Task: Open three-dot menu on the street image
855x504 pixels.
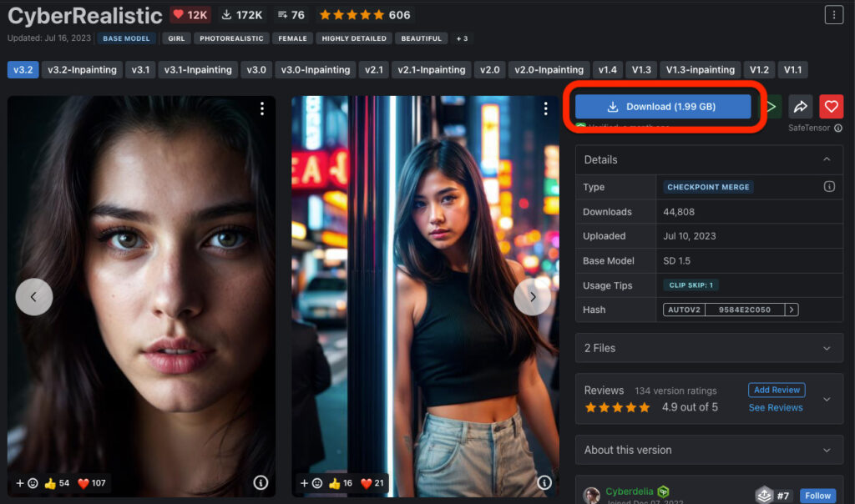Action: (545, 109)
